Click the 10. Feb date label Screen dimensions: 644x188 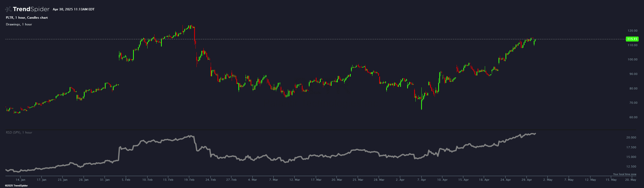[147, 180]
